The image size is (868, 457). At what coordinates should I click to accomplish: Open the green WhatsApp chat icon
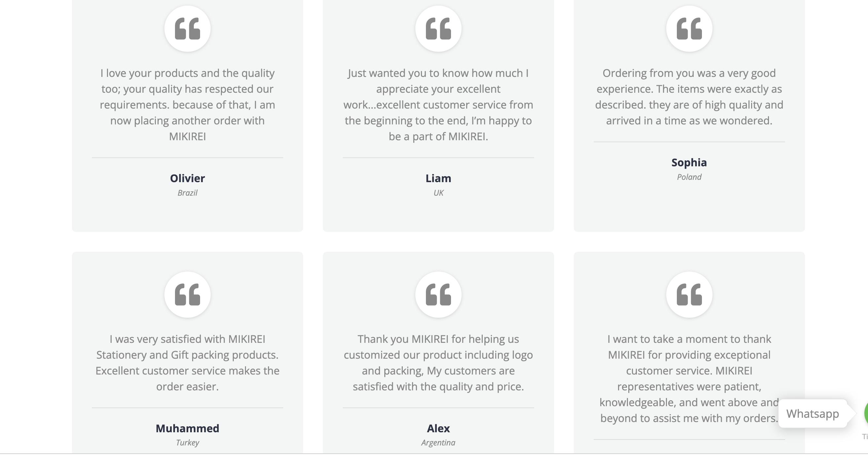866,413
